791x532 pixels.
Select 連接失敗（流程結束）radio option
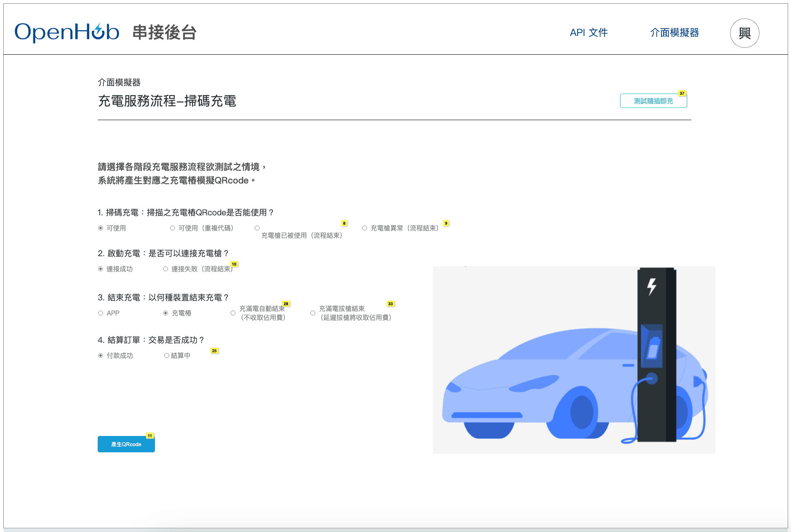point(166,269)
